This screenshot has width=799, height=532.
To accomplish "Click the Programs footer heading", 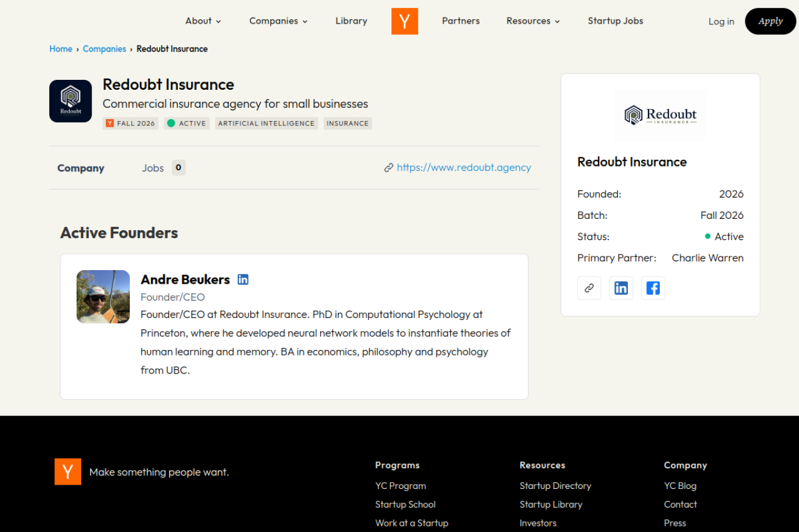I will pos(398,465).
